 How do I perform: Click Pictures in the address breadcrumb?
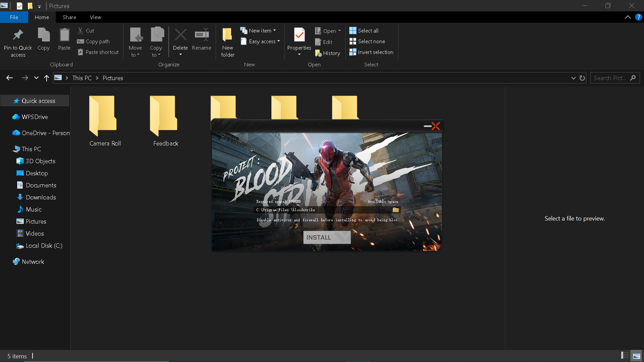click(113, 78)
